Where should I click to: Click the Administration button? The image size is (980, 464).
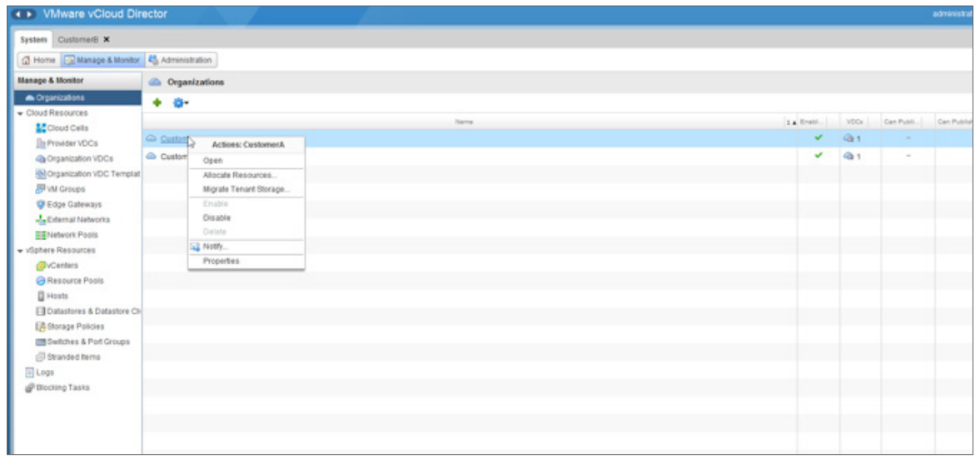click(x=182, y=60)
